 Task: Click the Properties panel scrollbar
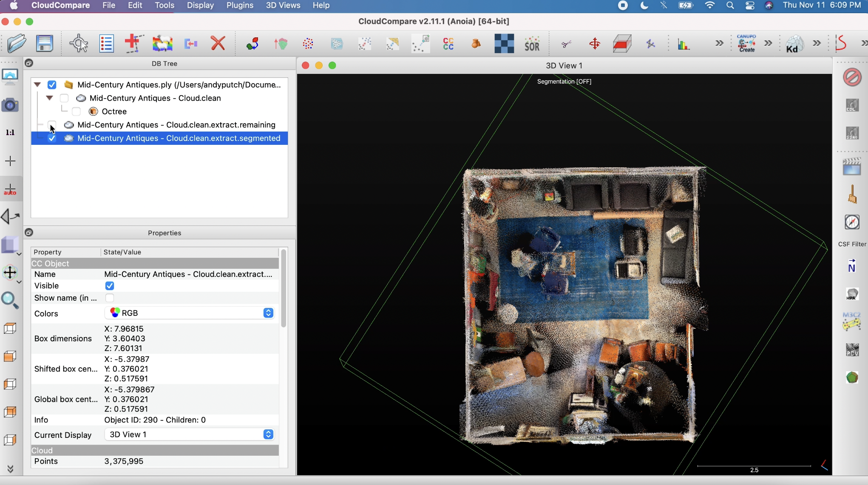tap(284, 289)
